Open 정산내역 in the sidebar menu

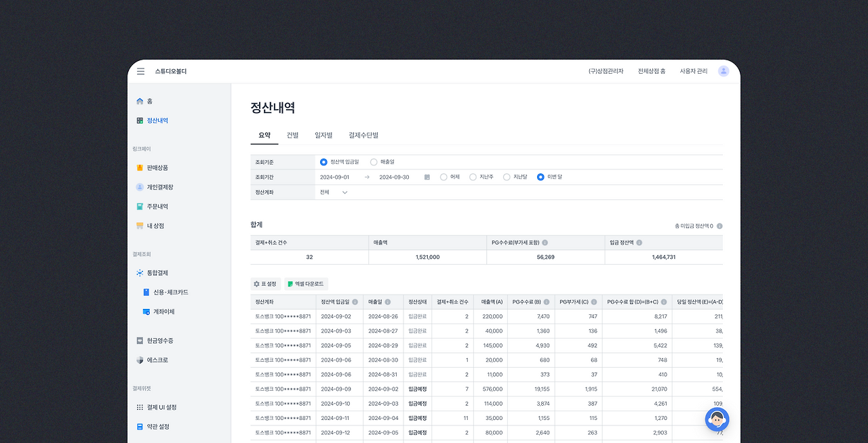157,121
